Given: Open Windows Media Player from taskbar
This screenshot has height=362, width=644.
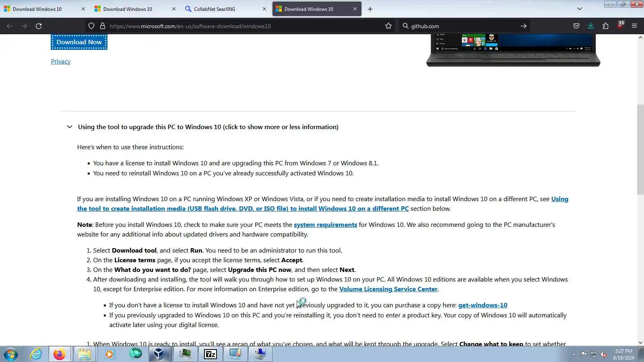Looking at the screenshot, I should [x=109, y=354].
